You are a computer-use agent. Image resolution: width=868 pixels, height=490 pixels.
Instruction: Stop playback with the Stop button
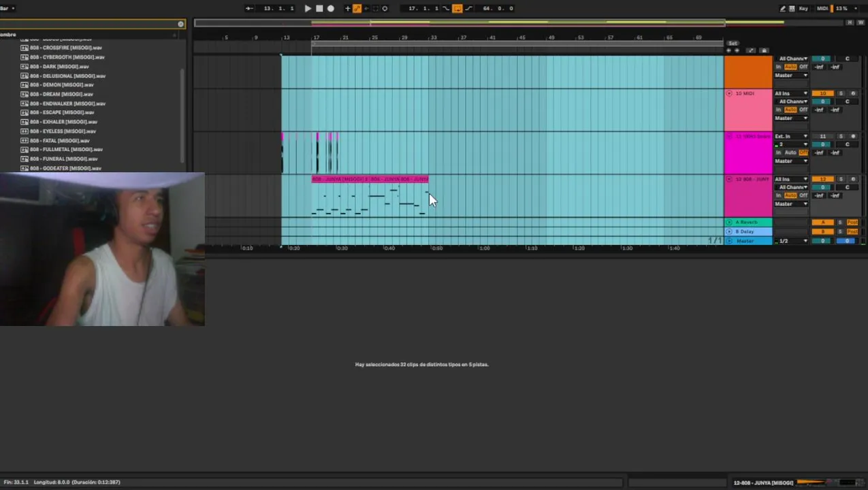pyautogui.click(x=319, y=8)
